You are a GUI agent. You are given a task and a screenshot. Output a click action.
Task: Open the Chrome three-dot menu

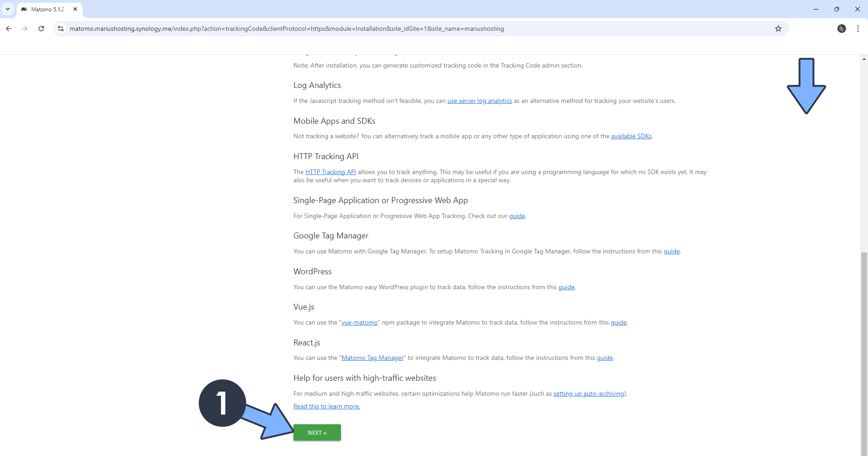(x=858, y=29)
